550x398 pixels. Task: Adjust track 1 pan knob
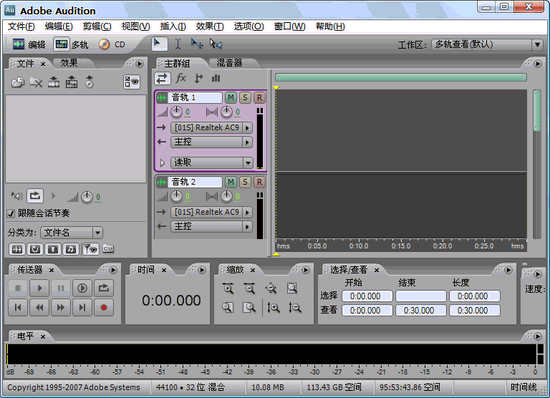pyautogui.click(x=226, y=112)
